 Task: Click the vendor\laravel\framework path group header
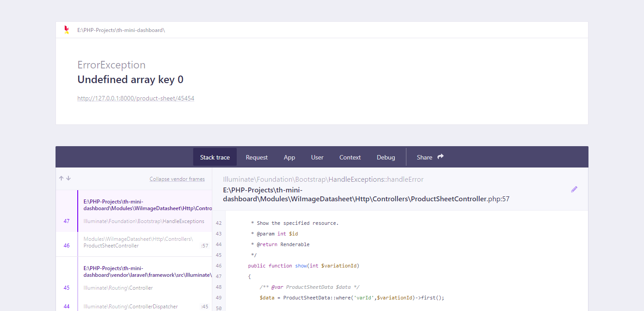(x=147, y=271)
